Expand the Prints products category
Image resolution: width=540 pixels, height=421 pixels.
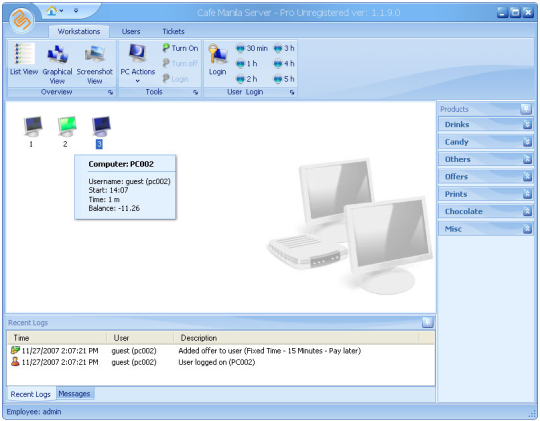pos(527,194)
